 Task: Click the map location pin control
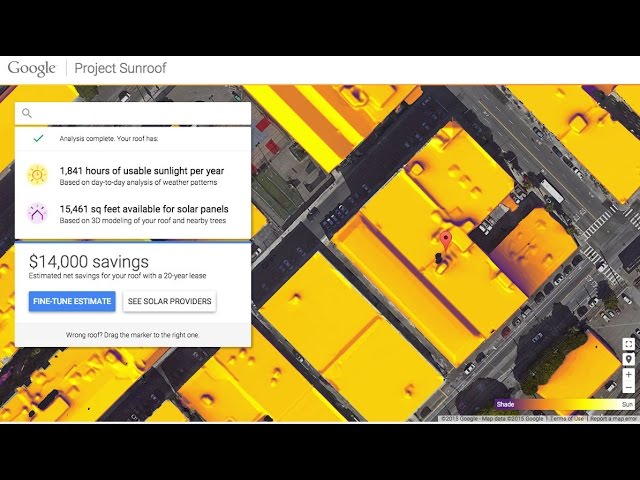point(629,359)
